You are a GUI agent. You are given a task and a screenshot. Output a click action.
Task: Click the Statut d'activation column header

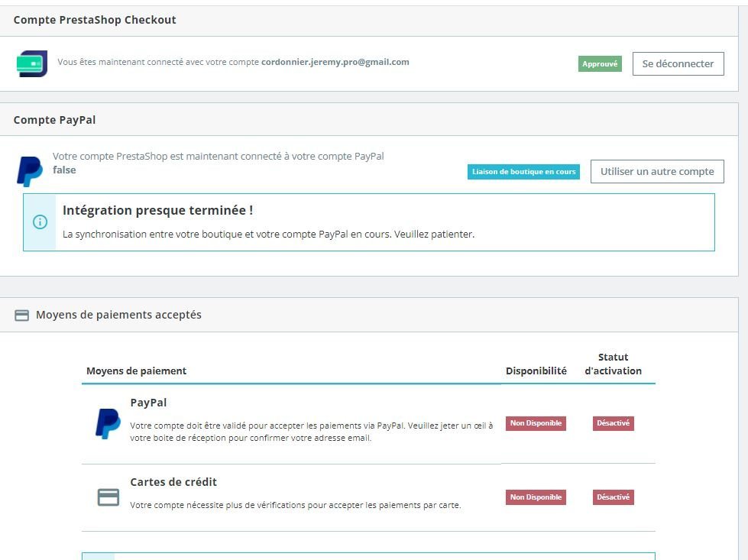pyautogui.click(x=613, y=364)
